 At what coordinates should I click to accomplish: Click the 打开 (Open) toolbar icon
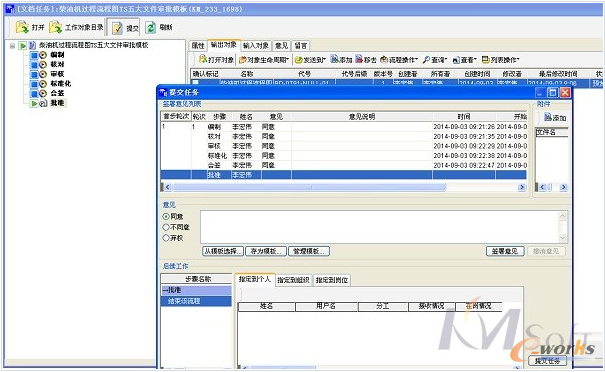coord(22,27)
